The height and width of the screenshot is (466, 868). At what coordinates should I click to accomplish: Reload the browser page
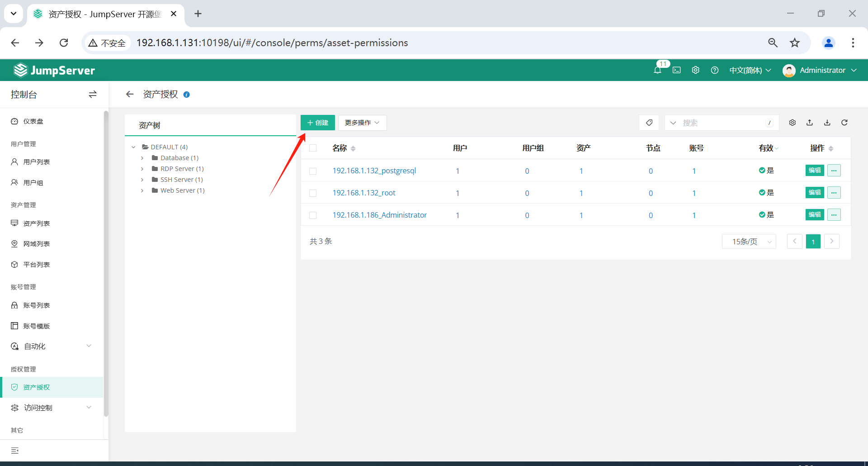(x=64, y=43)
